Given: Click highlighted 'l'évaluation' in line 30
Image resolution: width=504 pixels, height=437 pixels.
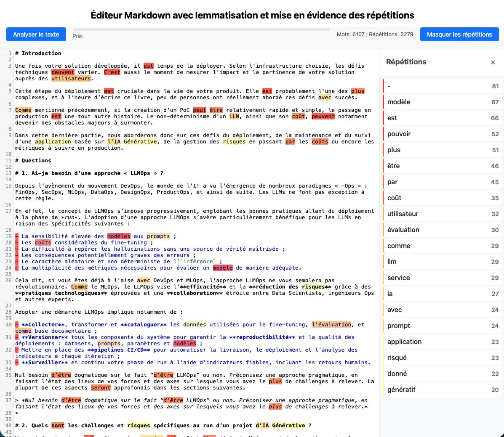Looking at the screenshot, I should (331, 325).
